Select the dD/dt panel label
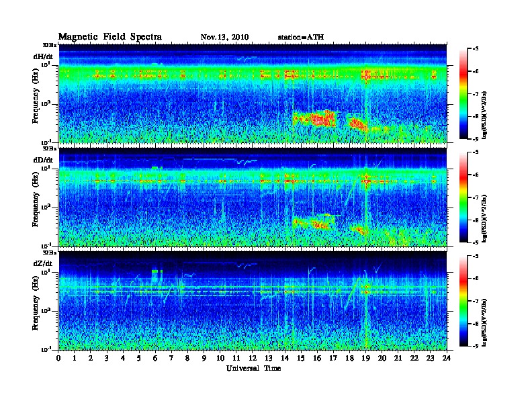Viewport: 532px width, 411px height. [43, 160]
